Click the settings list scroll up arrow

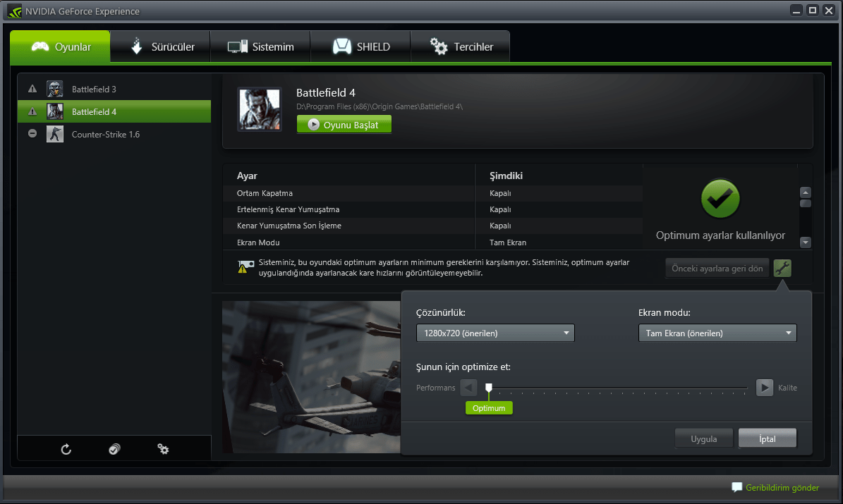tap(806, 192)
